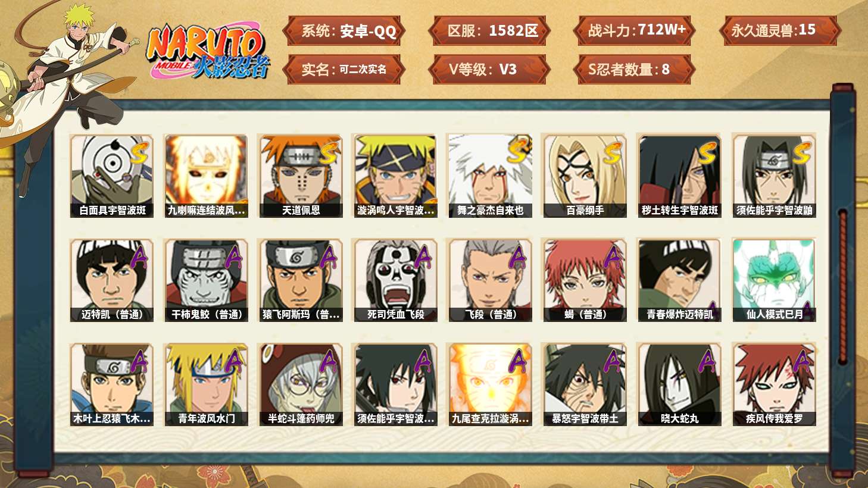Select the 战斗力: 712W+ banner
The width and height of the screenshot is (868, 488).
(x=635, y=31)
